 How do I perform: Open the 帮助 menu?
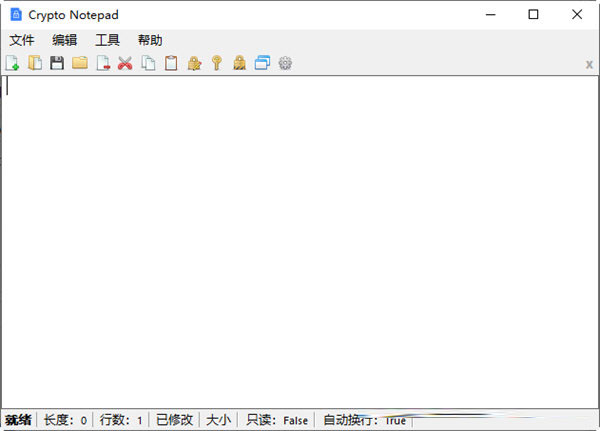(150, 40)
